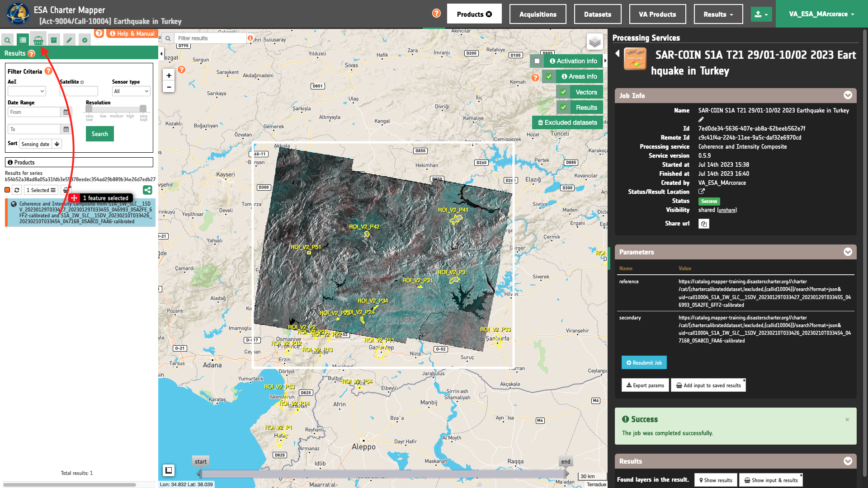The width and height of the screenshot is (868, 488).
Task: Uncheck the Vectors layer checkbox
Action: coord(563,92)
